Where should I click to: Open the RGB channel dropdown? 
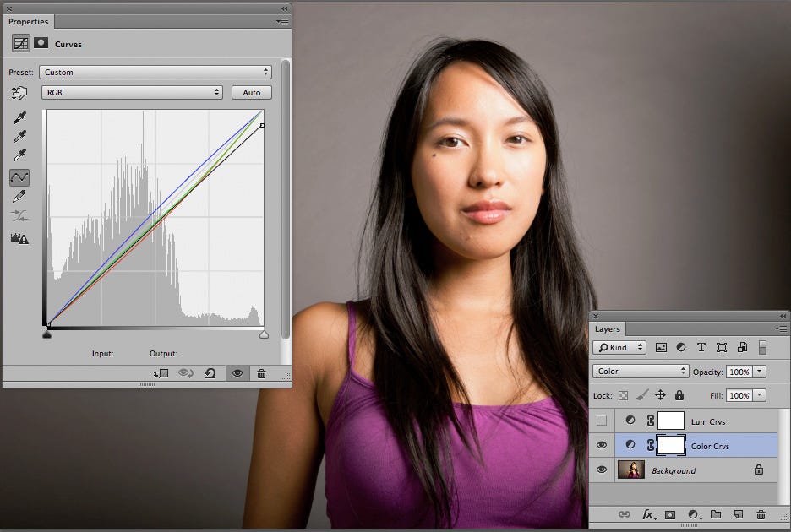[x=132, y=92]
